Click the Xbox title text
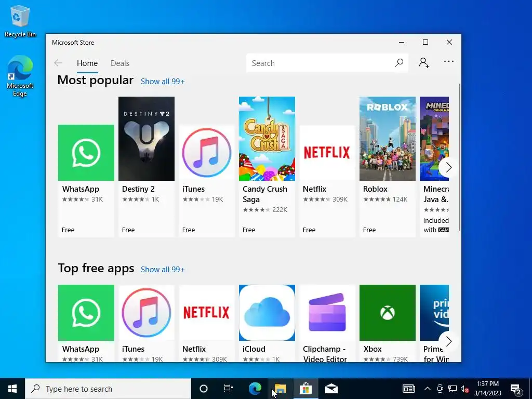Viewport: 532px width, 399px height. (373, 349)
